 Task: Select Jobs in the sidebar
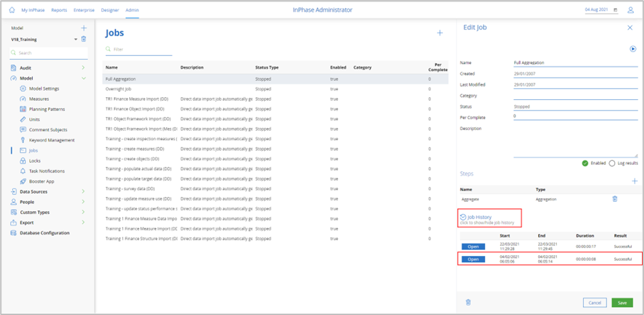click(x=34, y=151)
